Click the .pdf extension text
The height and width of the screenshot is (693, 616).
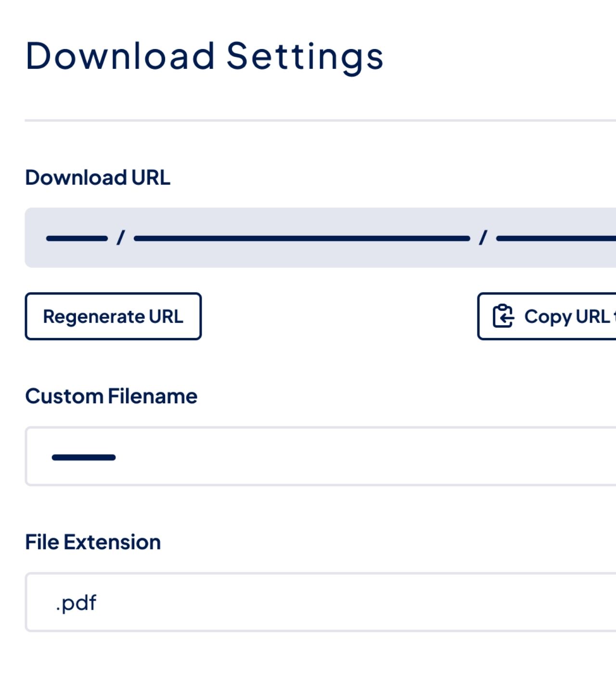(x=76, y=603)
